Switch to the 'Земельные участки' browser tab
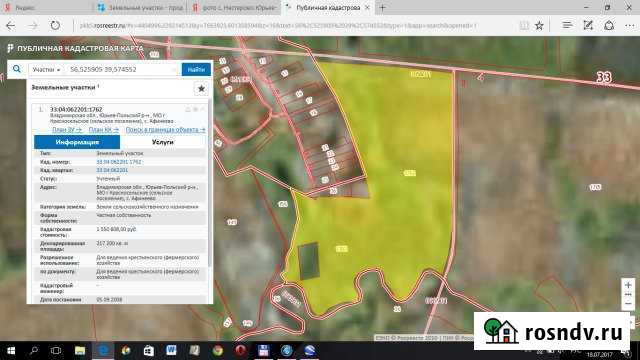This screenshot has height=360, width=640. [140, 7]
